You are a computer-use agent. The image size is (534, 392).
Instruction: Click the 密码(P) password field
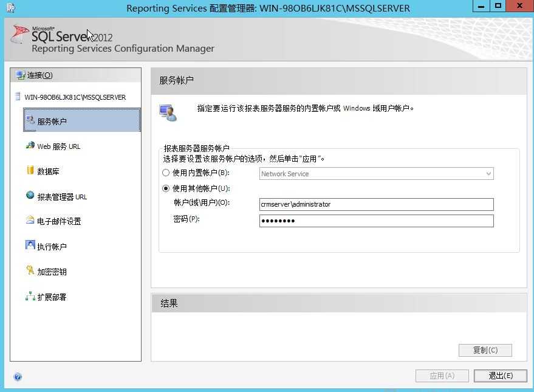[x=376, y=221]
